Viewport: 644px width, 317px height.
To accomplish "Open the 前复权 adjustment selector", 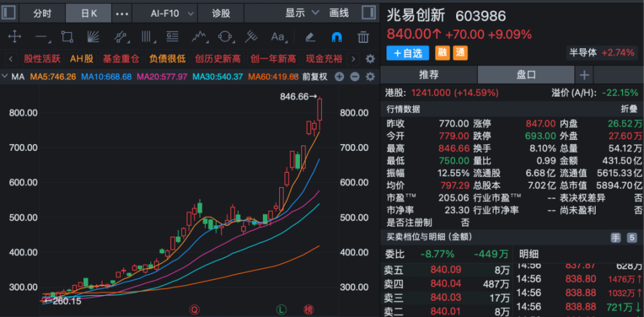I will 315,76.
